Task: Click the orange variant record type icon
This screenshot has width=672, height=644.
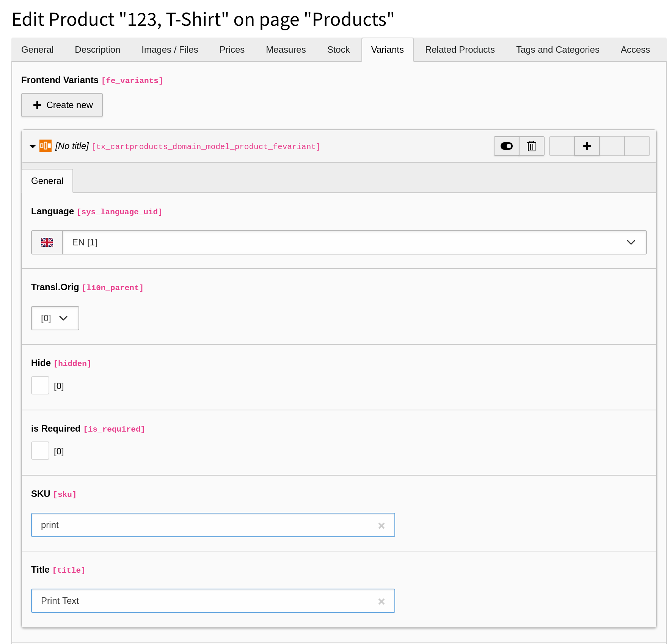Action: point(45,146)
